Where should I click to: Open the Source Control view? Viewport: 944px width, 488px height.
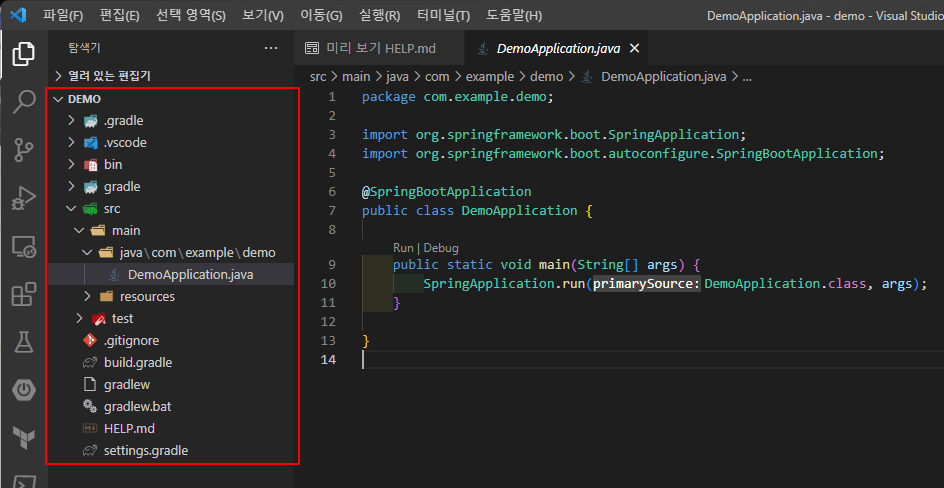[23, 150]
